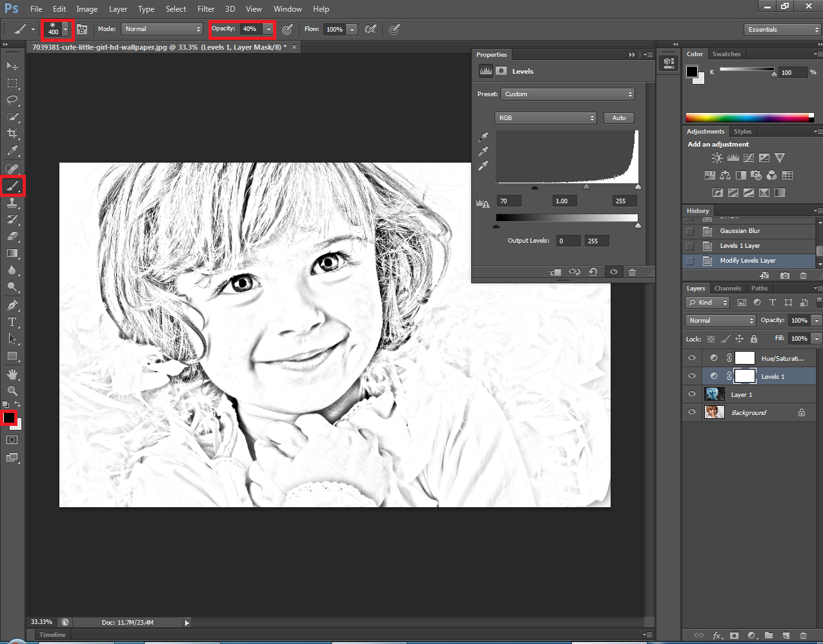Open the RGB channel dropdown
The height and width of the screenshot is (644, 823).
pyautogui.click(x=545, y=118)
